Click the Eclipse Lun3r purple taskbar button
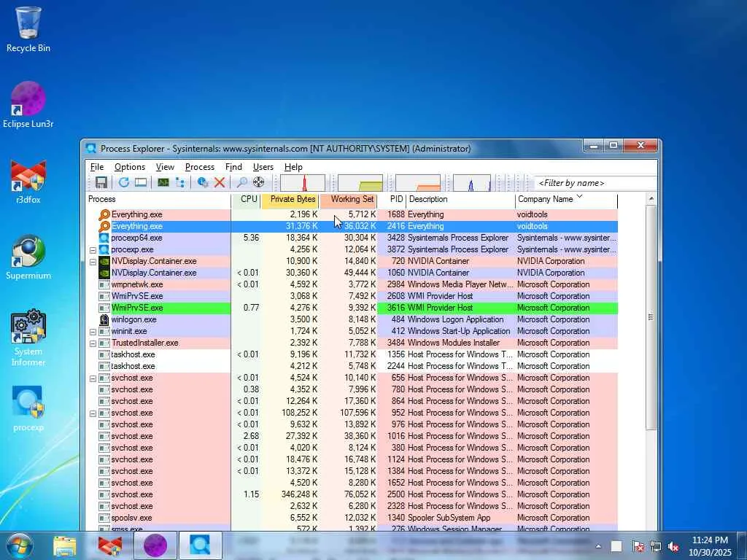 click(155, 545)
